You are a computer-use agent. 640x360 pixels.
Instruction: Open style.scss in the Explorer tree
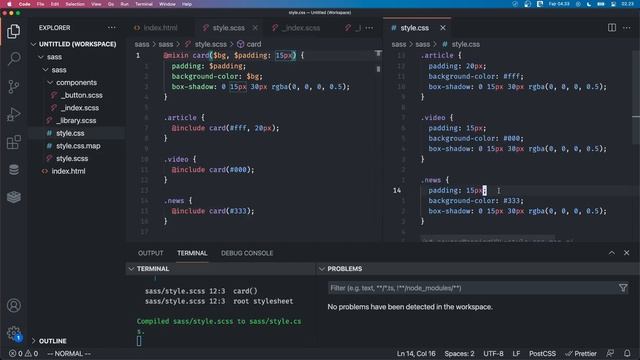pos(72,158)
